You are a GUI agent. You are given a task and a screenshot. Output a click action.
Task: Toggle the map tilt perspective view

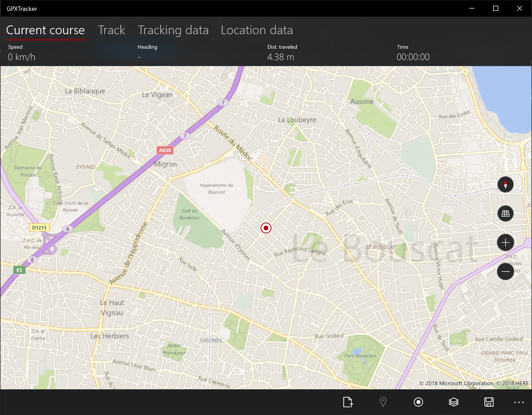505,213
